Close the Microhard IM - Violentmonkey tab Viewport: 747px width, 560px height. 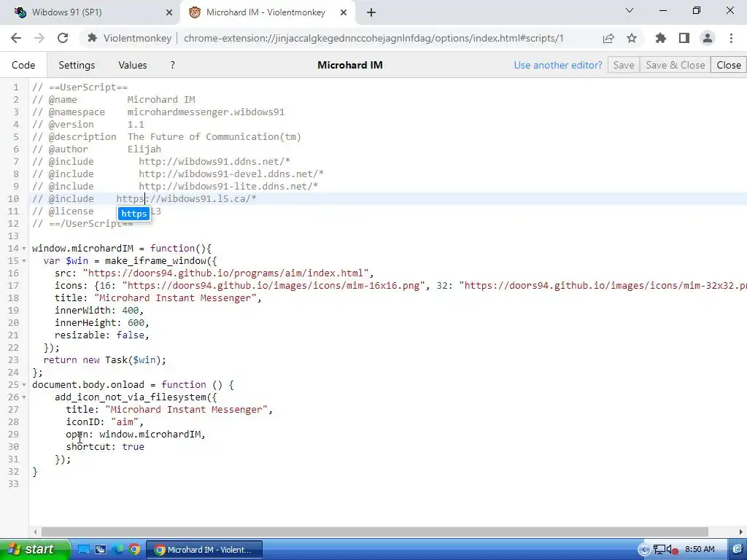(344, 13)
